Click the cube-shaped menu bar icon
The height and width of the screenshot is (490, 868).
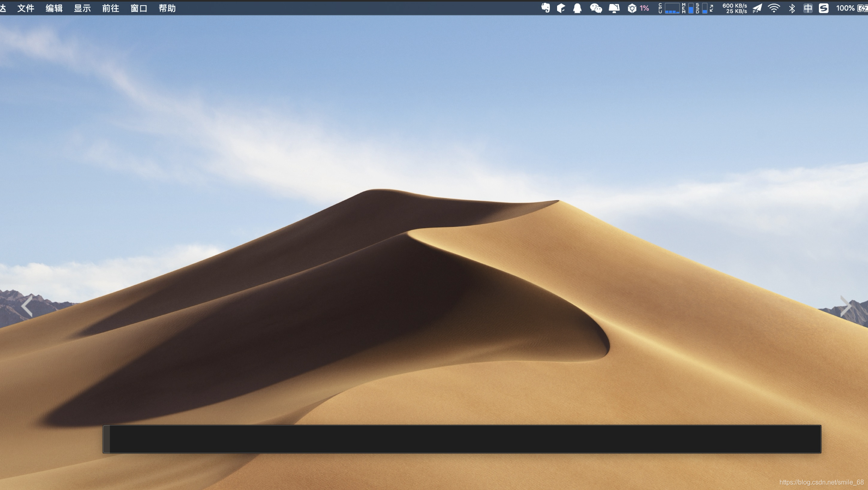click(x=561, y=8)
